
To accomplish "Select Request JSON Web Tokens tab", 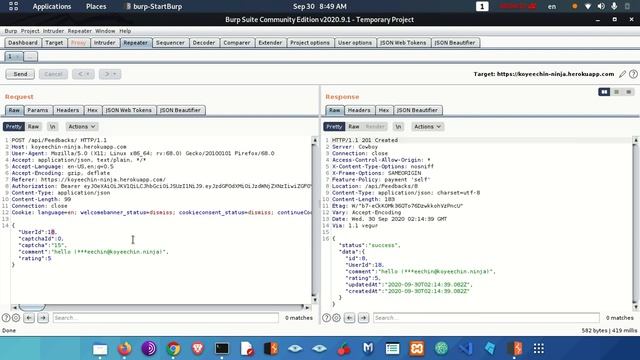I will (x=129, y=110).
